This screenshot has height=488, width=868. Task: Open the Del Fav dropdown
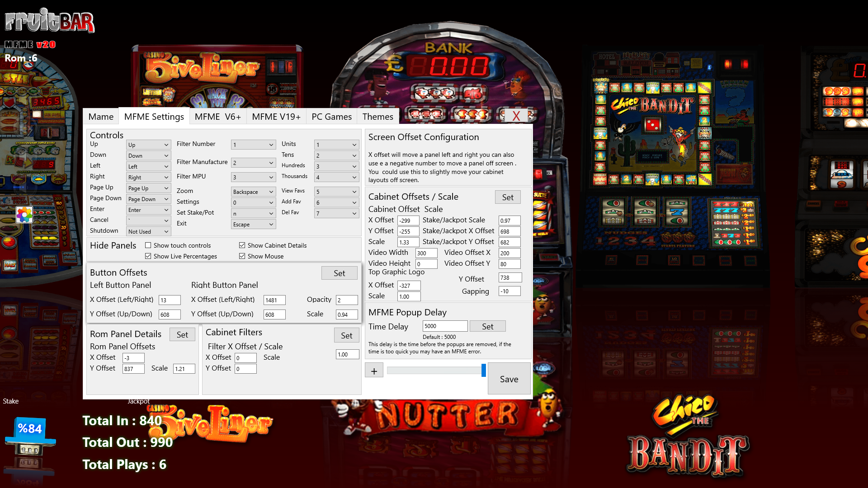(336, 213)
